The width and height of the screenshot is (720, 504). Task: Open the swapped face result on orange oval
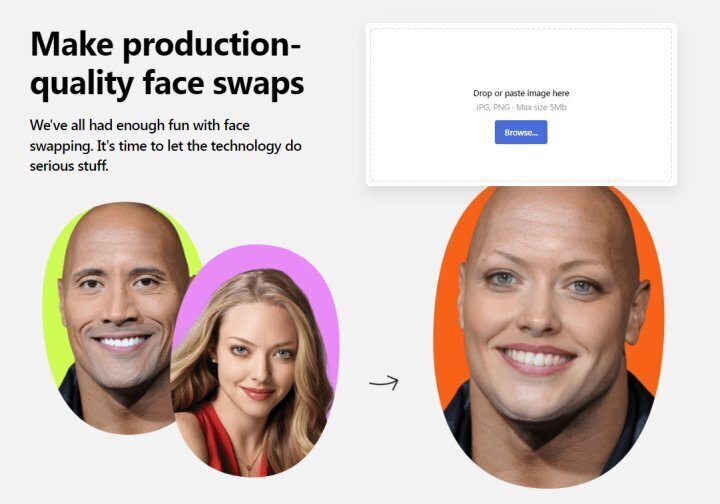click(549, 336)
